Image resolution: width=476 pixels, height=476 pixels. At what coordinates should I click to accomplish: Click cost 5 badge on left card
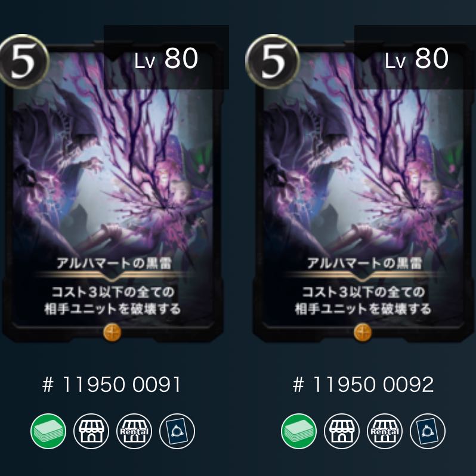(23, 61)
